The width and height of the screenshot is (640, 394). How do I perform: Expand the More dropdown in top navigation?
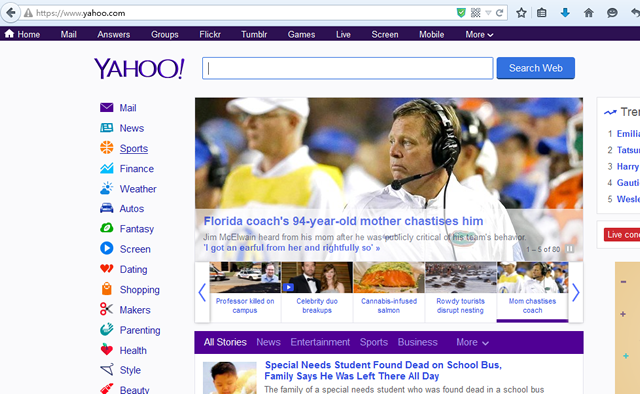[479, 35]
